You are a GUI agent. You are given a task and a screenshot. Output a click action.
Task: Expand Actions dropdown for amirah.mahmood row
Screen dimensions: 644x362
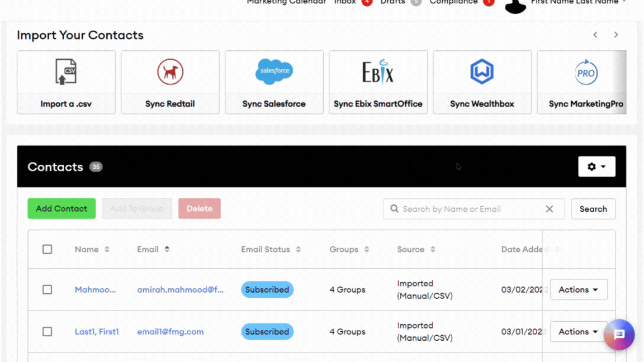[579, 290]
